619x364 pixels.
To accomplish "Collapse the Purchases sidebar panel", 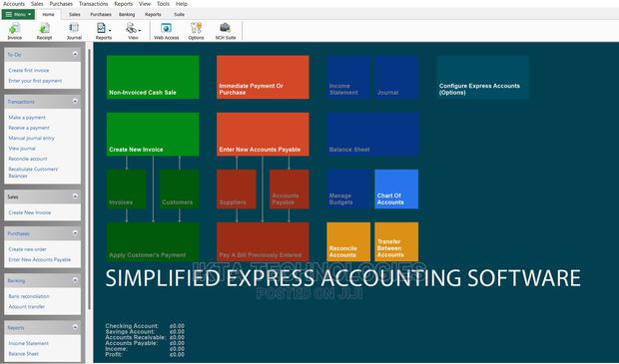I will [75, 233].
